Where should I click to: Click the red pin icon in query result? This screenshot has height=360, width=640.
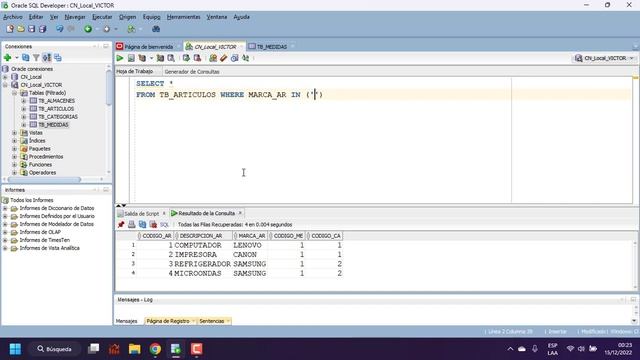click(121, 224)
